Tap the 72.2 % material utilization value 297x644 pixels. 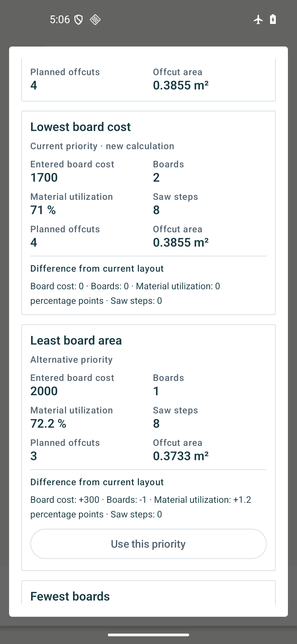click(x=48, y=424)
